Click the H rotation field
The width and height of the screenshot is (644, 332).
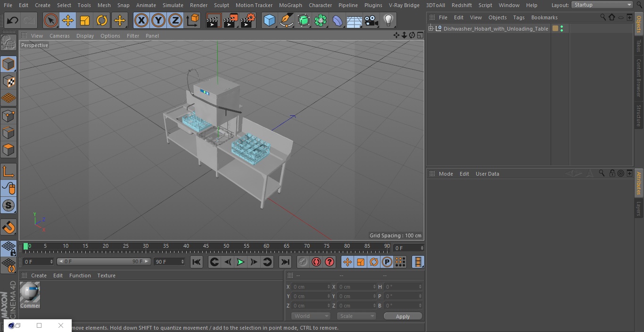click(404, 287)
